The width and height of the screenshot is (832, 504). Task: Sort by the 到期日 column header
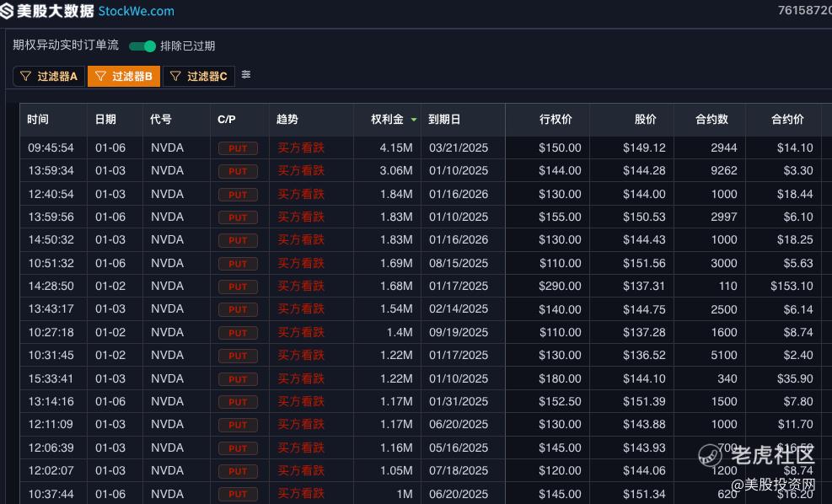tap(444, 120)
